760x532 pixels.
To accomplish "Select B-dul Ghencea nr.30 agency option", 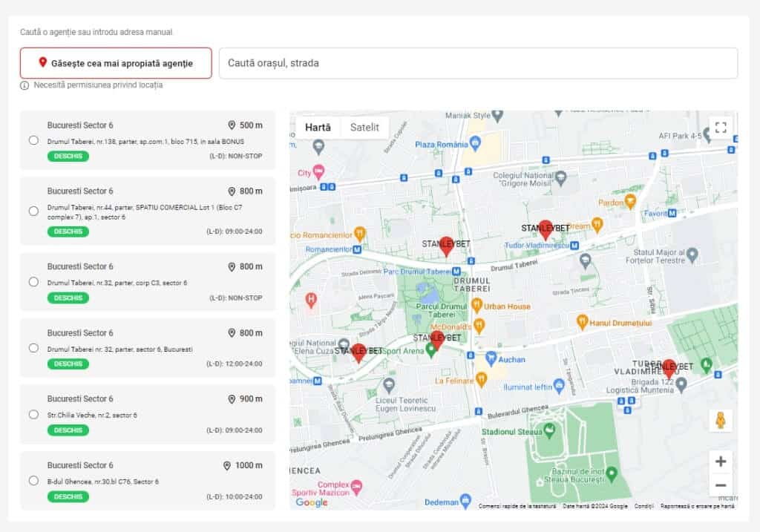I will pos(33,481).
